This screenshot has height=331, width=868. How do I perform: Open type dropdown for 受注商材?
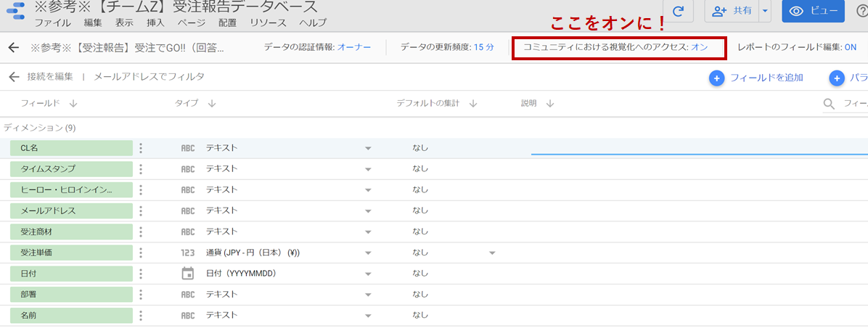click(x=367, y=232)
